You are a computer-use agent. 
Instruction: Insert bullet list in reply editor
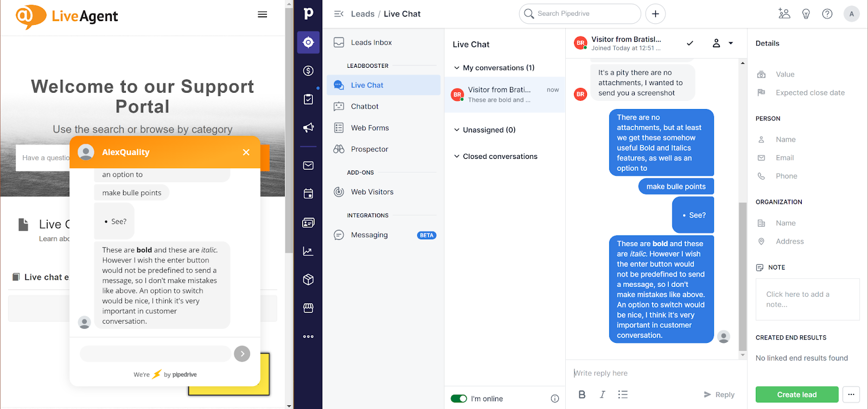click(x=623, y=394)
